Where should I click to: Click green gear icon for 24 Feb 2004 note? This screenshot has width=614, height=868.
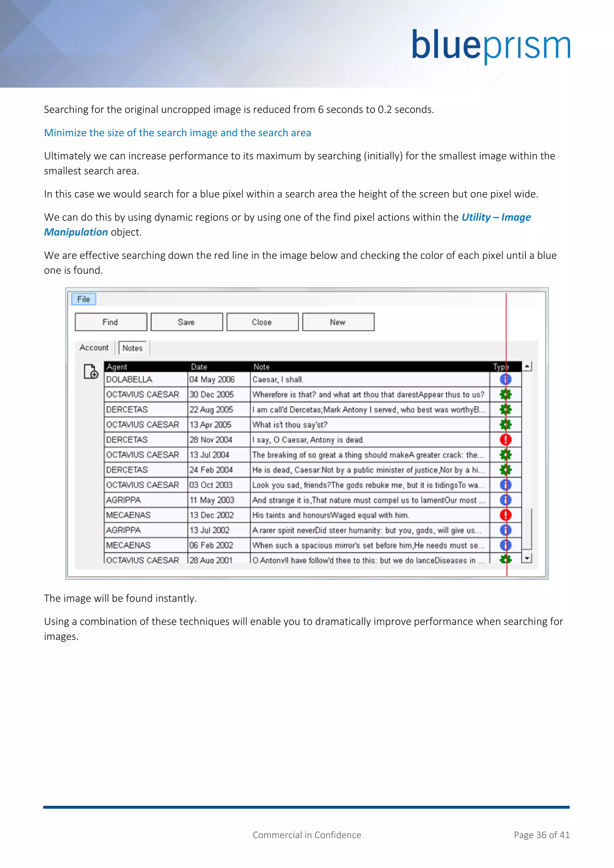pos(505,470)
